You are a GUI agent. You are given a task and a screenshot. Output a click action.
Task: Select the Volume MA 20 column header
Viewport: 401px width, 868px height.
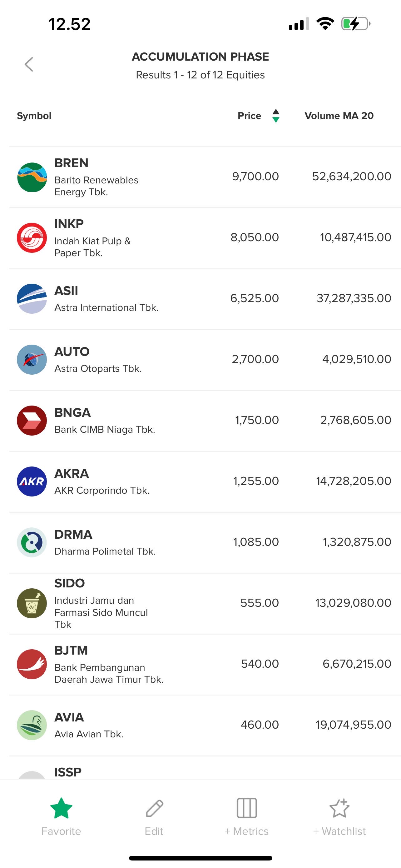pyautogui.click(x=339, y=116)
